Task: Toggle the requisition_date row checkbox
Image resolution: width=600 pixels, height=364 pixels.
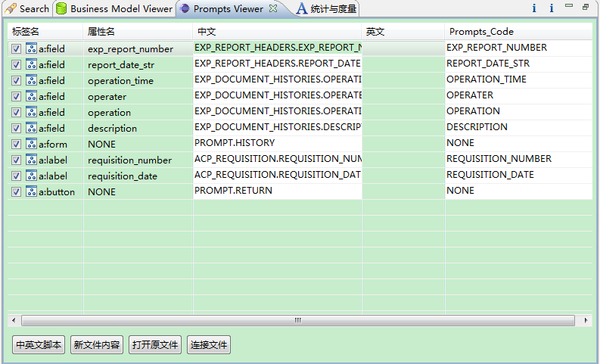Action: (17, 176)
